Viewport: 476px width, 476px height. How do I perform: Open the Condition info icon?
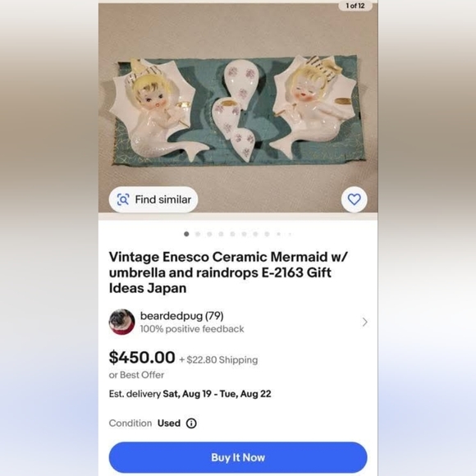pyautogui.click(x=191, y=423)
